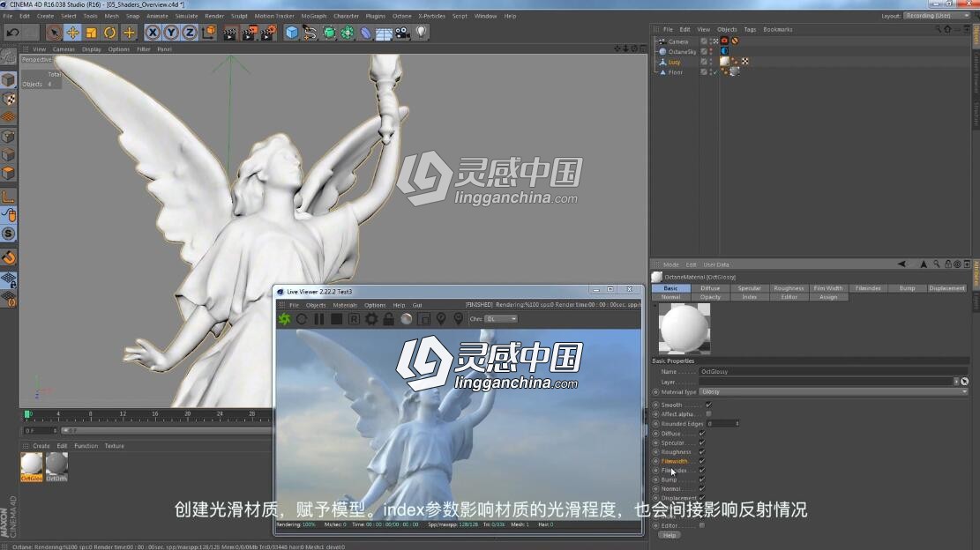Toggle the Bump channel checkbox
Viewport: 980px width, 550px height.
pos(702,479)
